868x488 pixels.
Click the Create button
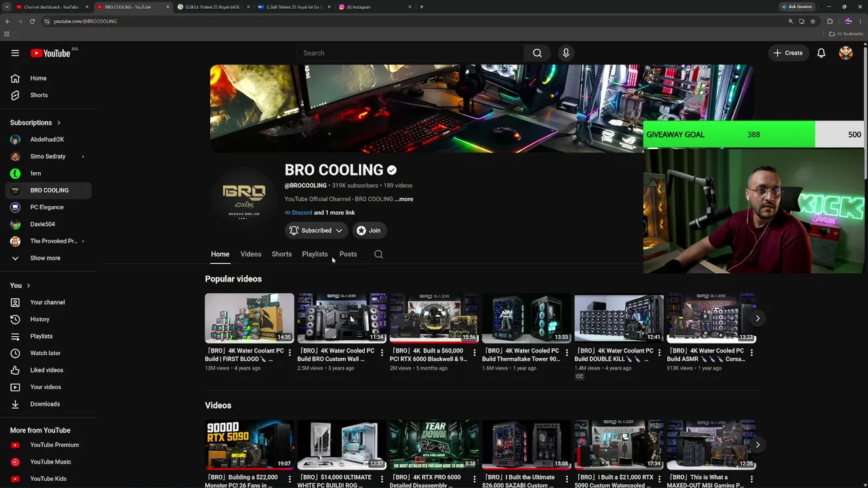point(787,53)
